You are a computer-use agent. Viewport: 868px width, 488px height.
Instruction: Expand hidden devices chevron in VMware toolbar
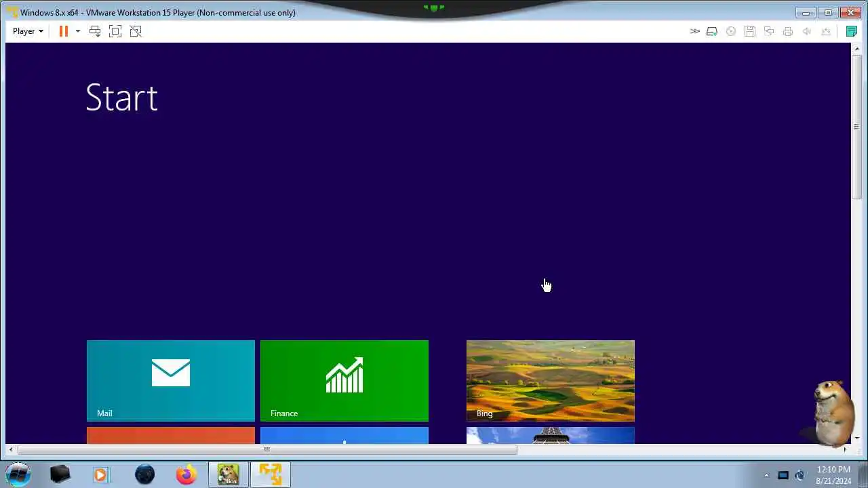tap(694, 31)
